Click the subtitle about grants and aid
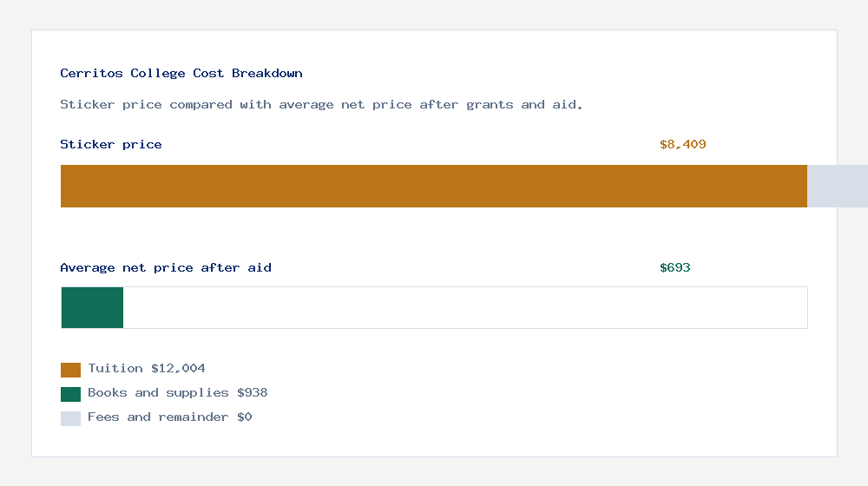Viewport: 868px width, 486px height. [x=321, y=105]
